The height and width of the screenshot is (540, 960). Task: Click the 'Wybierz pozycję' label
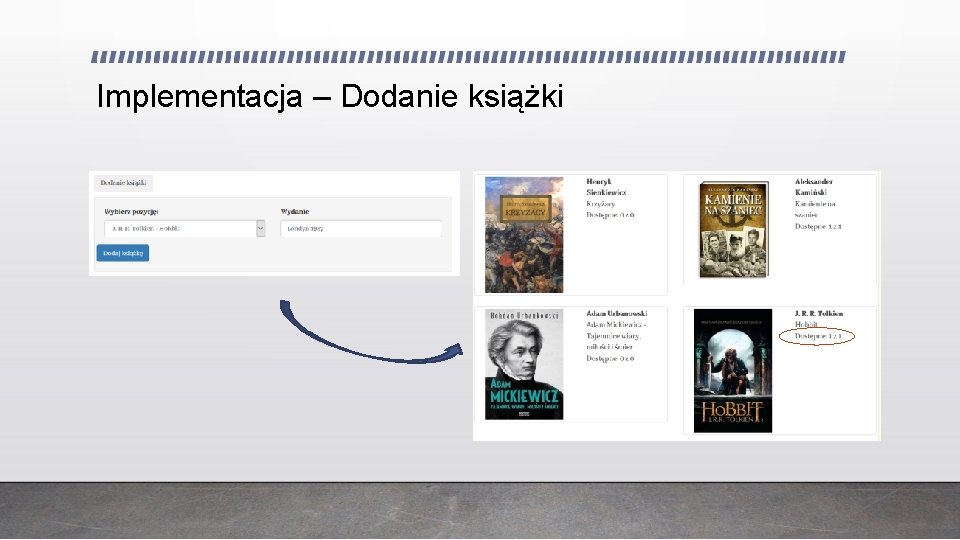tap(131, 211)
